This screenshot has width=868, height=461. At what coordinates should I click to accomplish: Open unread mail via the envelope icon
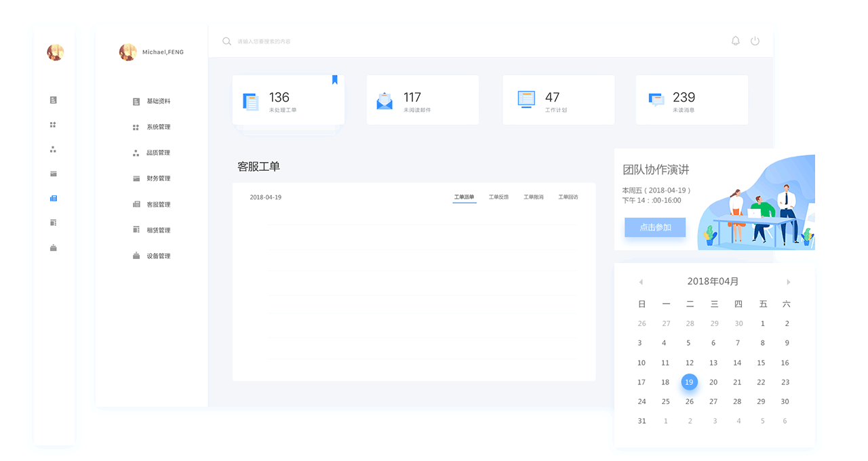(384, 100)
